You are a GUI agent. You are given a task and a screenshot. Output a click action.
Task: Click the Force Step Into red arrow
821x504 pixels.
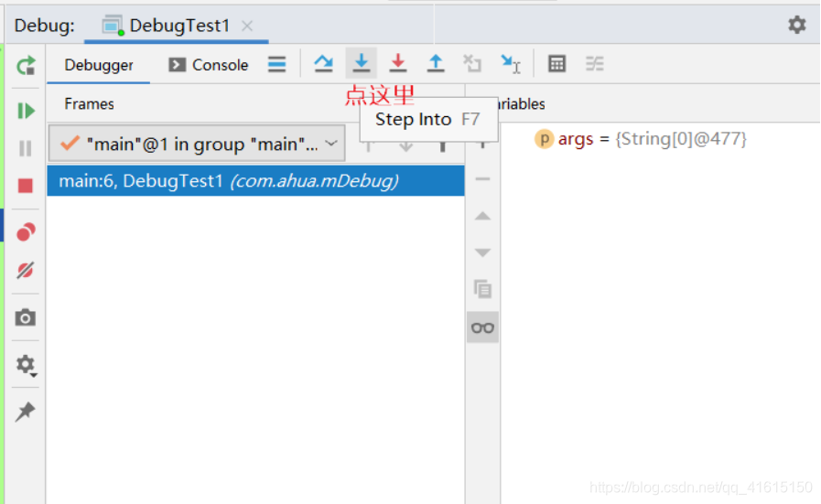[x=398, y=63]
